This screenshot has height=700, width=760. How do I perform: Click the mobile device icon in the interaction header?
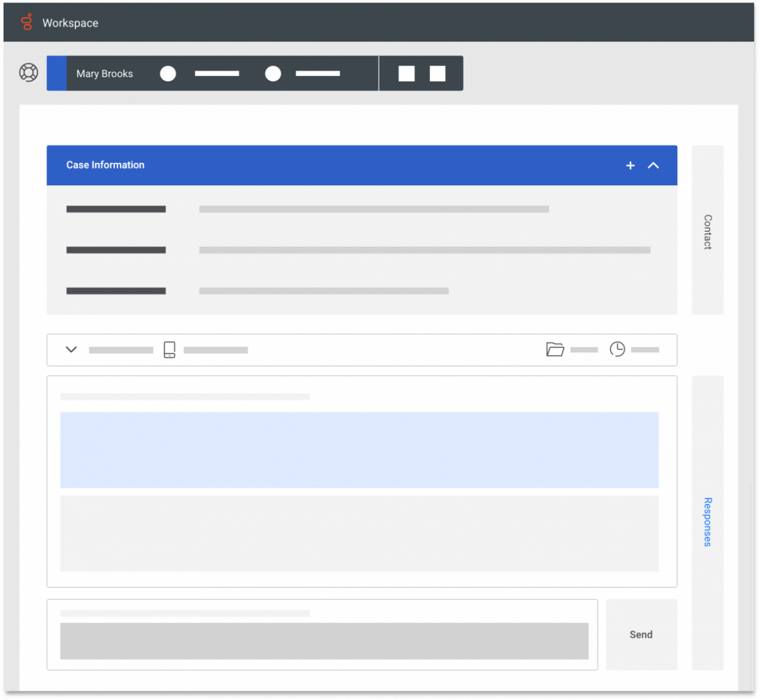169,349
